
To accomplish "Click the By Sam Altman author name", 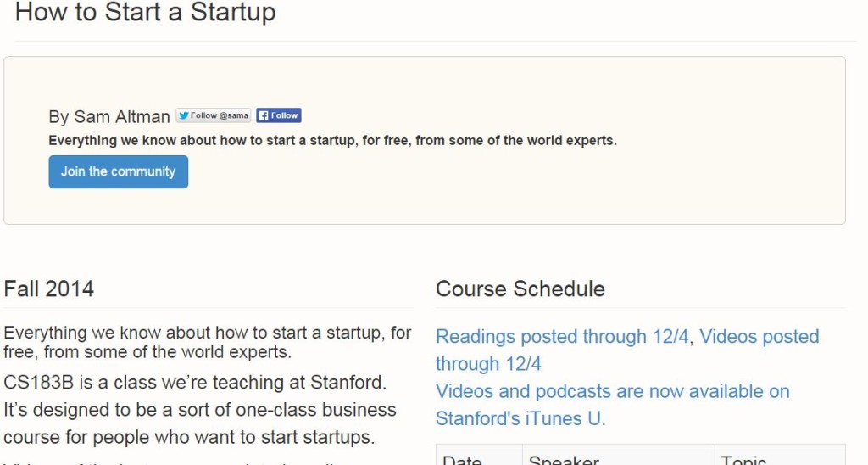I will tap(109, 116).
